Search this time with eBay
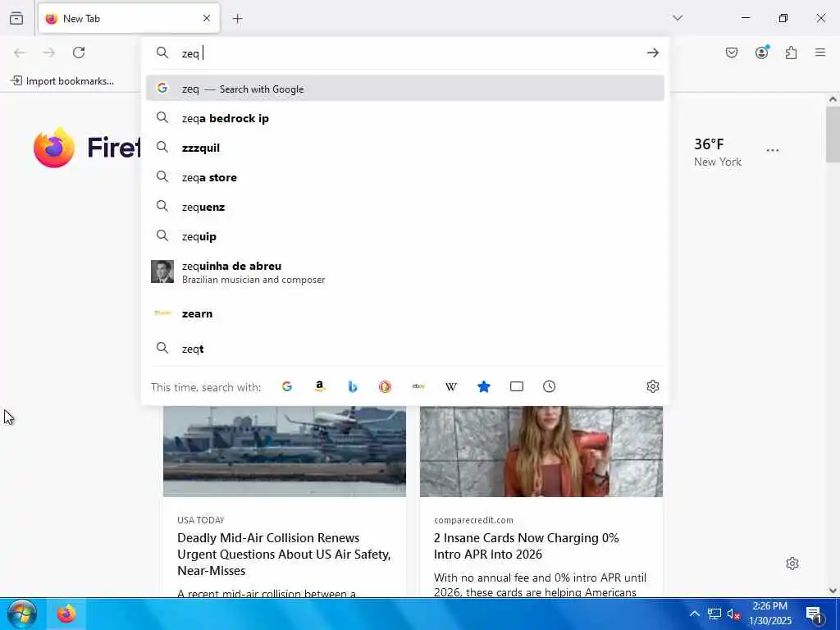The width and height of the screenshot is (840, 630). coord(418,386)
